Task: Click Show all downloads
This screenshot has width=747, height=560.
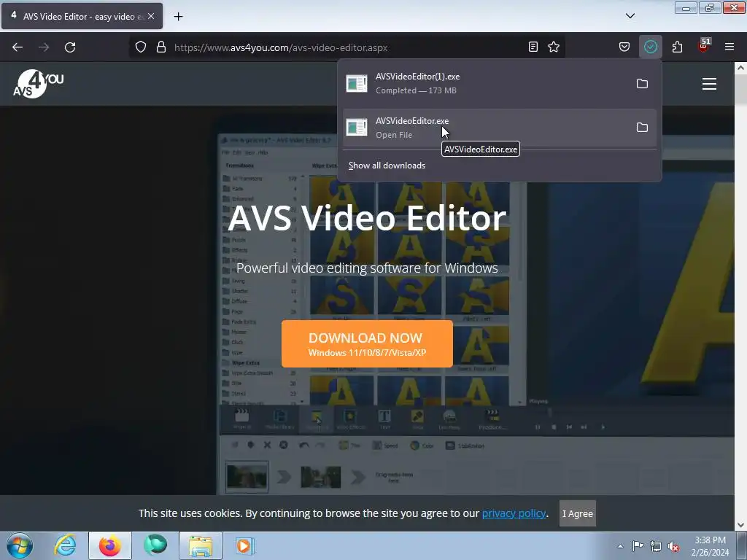Action: pos(387,166)
